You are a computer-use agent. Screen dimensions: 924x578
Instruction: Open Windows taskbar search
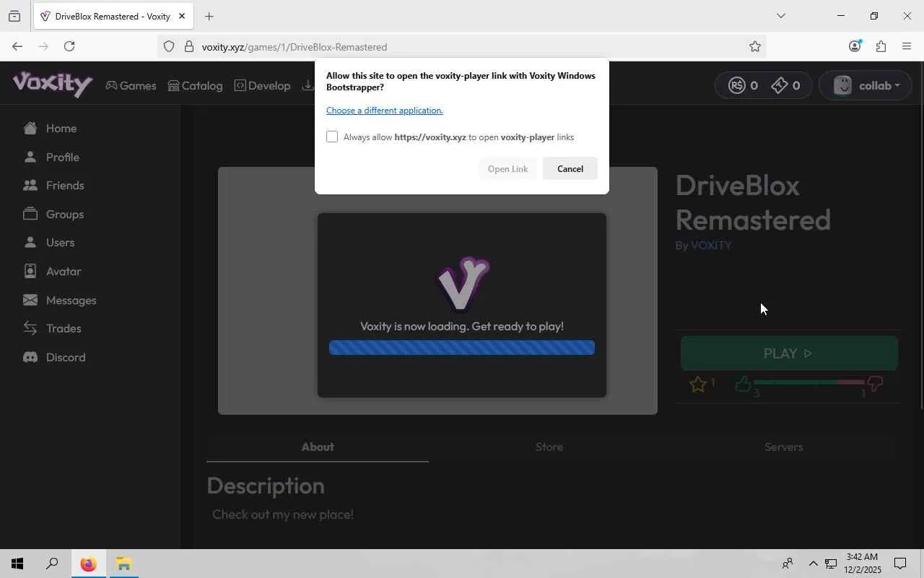pos(52,564)
